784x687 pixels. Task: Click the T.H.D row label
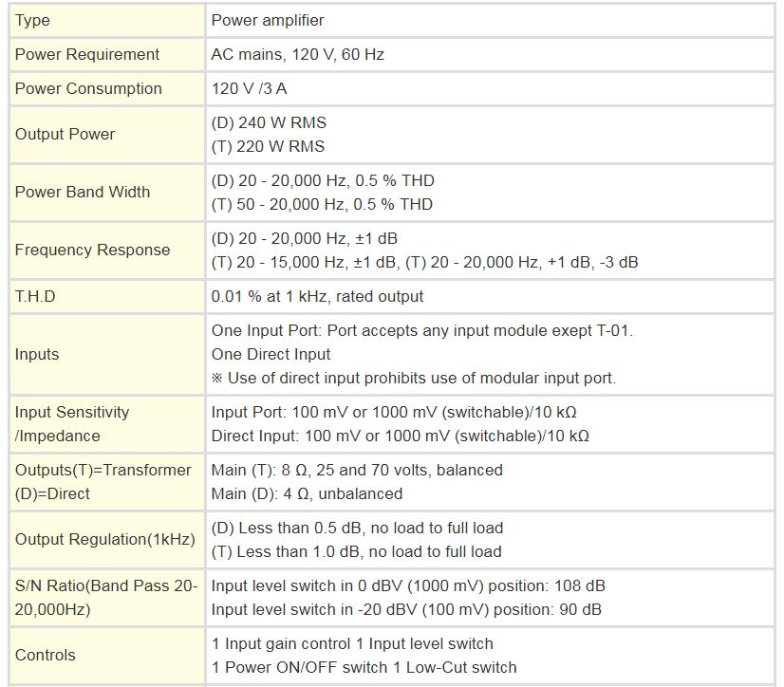pyautogui.click(x=35, y=296)
